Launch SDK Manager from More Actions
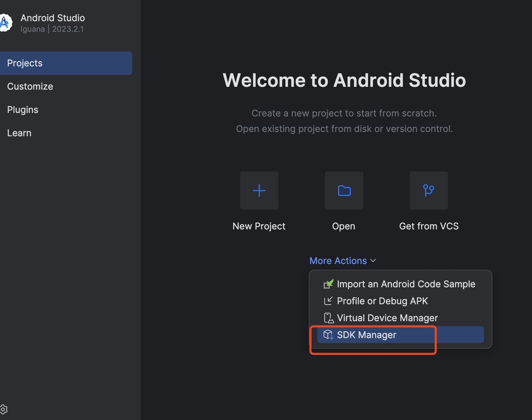Viewport: 532px width, 420px height. [401, 335]
